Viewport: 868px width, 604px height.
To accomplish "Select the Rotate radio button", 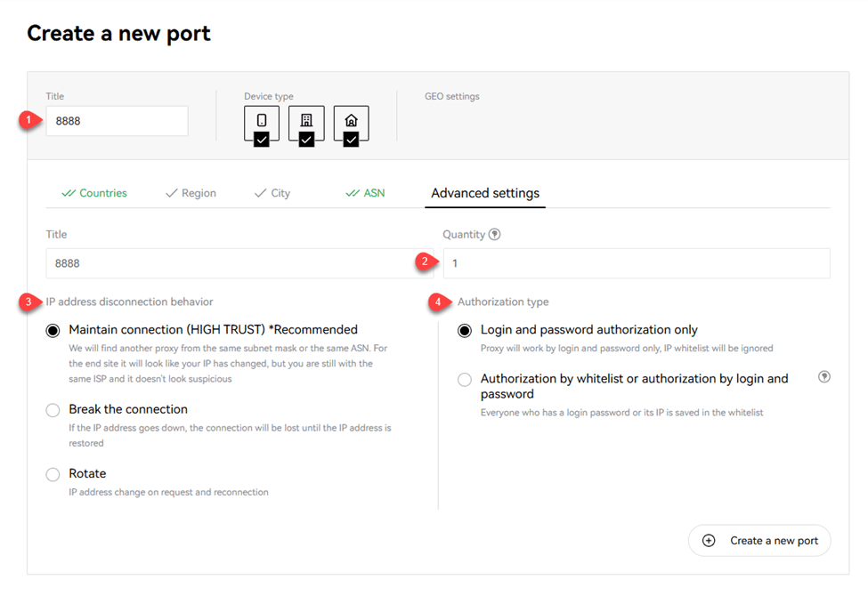I will coord(53,474).
